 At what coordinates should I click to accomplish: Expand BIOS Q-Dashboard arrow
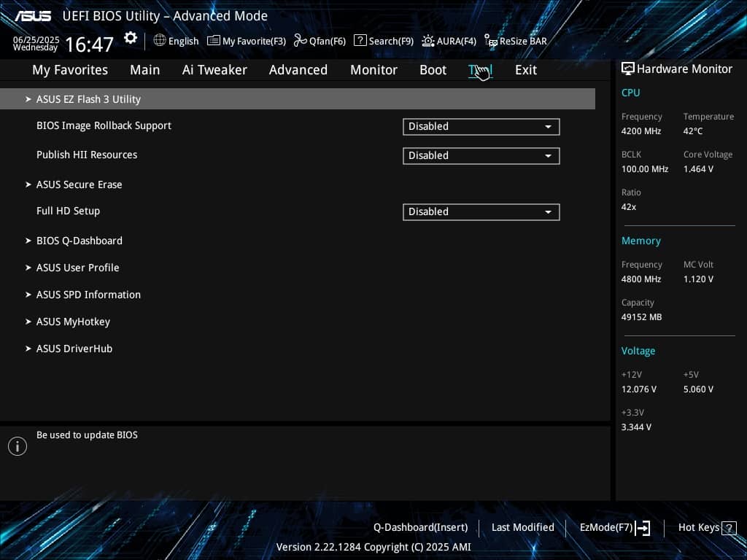[28, 241]
